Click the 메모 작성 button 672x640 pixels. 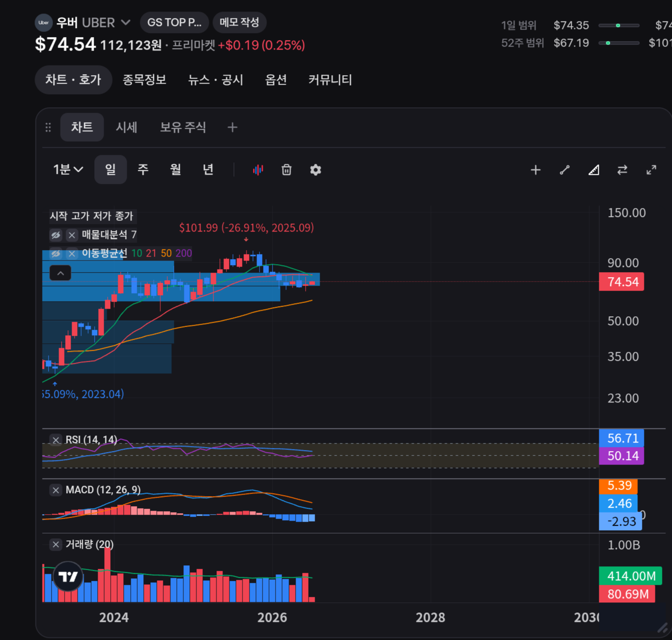click(x=240, y=23)
